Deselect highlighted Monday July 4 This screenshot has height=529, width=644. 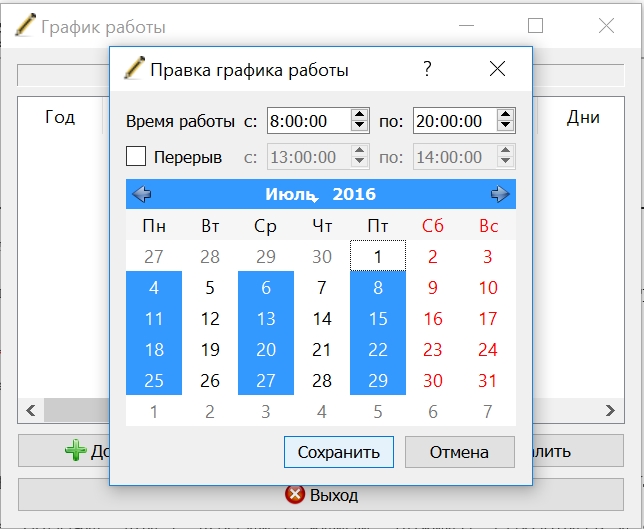[154, 287]
